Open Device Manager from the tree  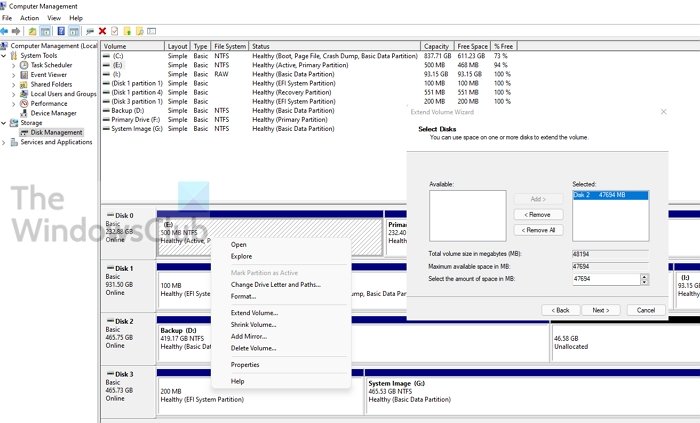(x=53, y=113)
